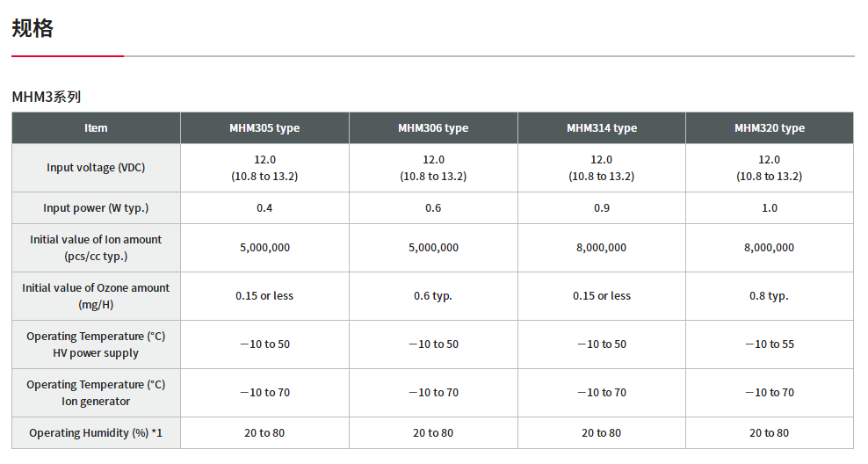Select the MHM320 type column header
868x464 pixels.
pyautogui.click(x=770, y=128)
